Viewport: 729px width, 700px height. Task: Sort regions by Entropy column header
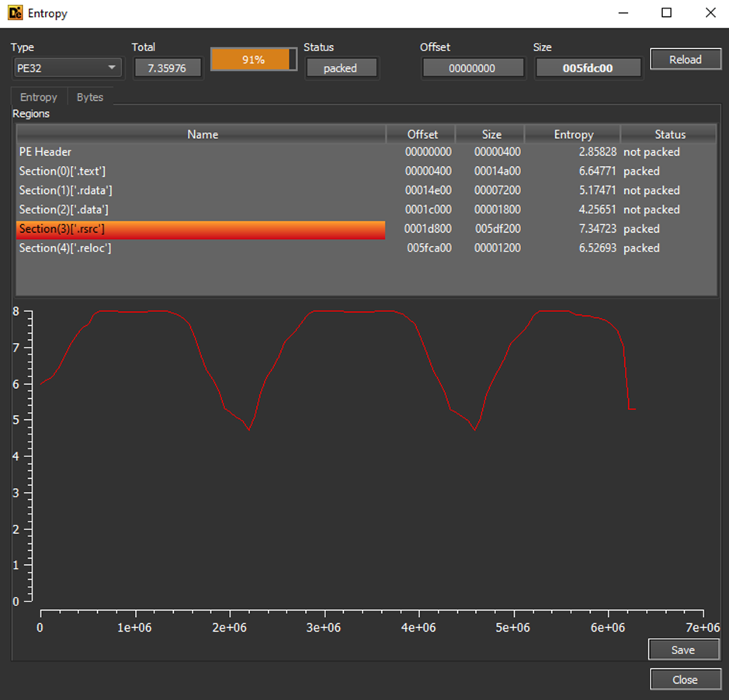point(573,134)
